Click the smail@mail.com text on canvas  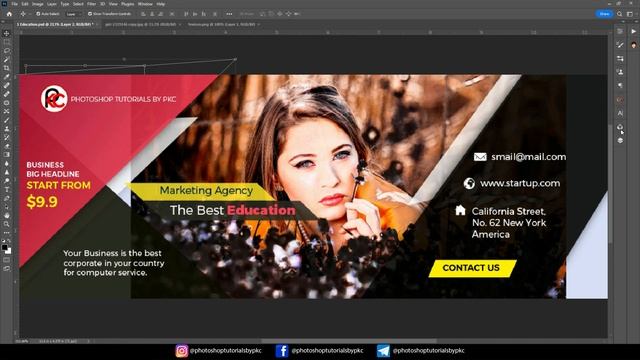[528, 157]
